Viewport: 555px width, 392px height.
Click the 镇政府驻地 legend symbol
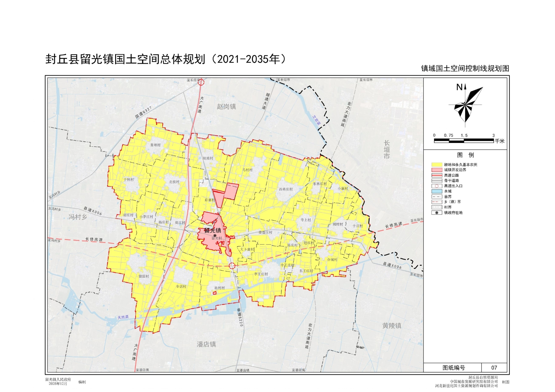point(437,213)
